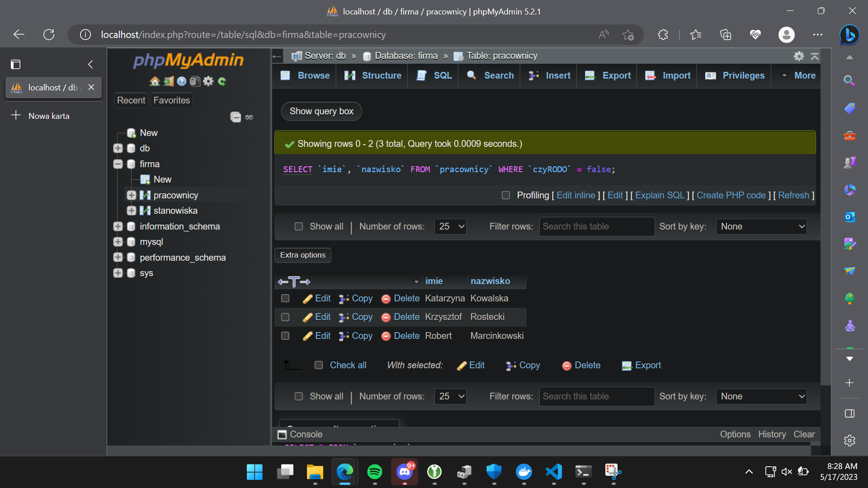The image size is (868, 488).
Task: Open phpMyAdmin documentation icon
Action: coord(182,81)
